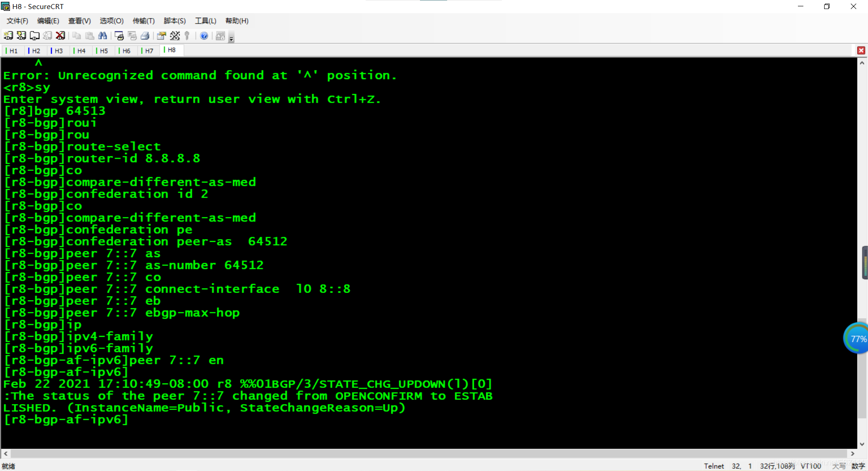Click the 'peer 7::7 as-number 64512' line
The width and height of the screenshot is (868, 471).
coord(134,265)
